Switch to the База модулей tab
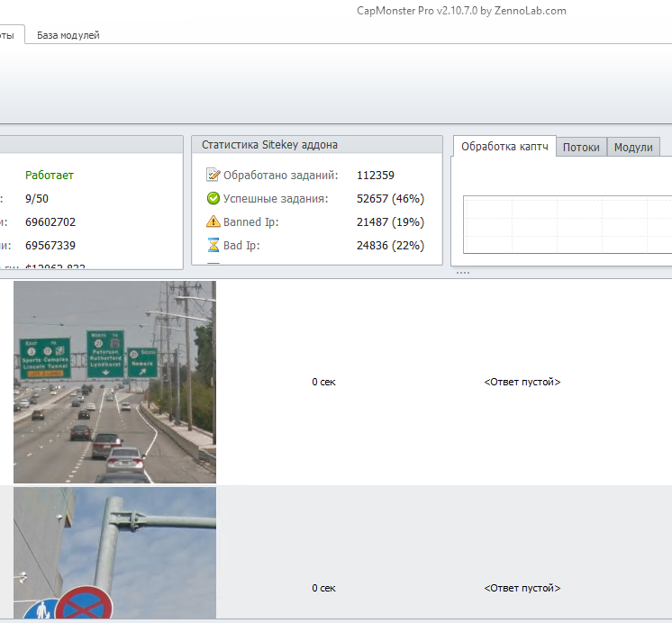This screenshot has height=623, width=672. tap(68, 35)
